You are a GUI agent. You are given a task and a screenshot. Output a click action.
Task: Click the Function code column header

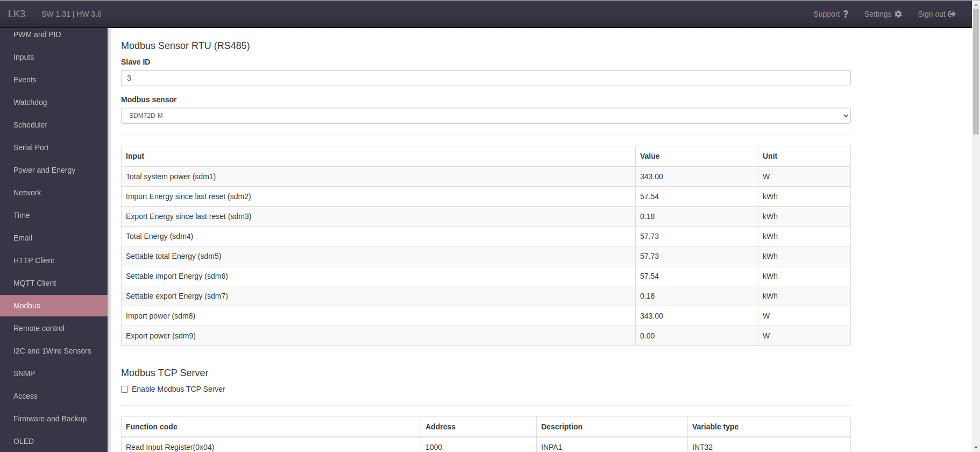(x=152, y=427)
